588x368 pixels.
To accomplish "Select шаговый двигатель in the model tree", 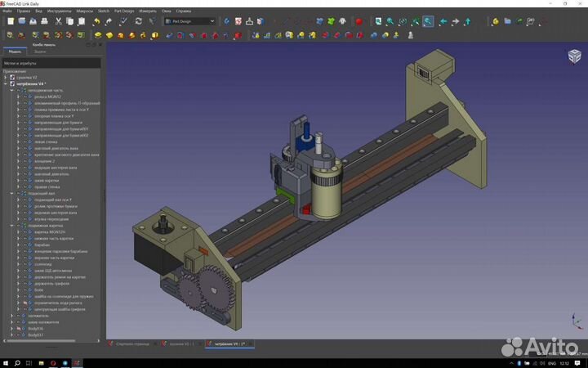I will [53, 173].
